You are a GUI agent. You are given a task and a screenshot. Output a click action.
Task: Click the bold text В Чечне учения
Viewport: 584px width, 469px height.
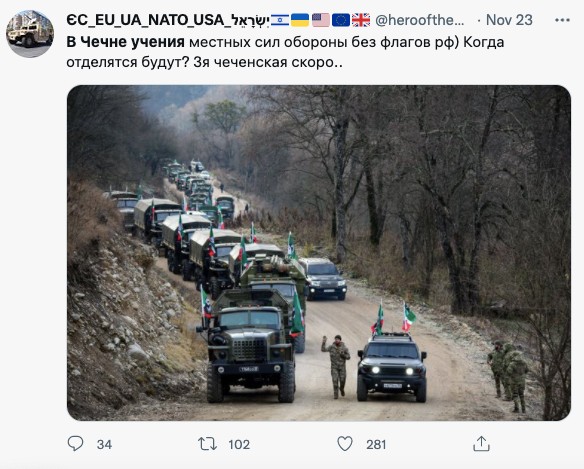pos(126,42)
